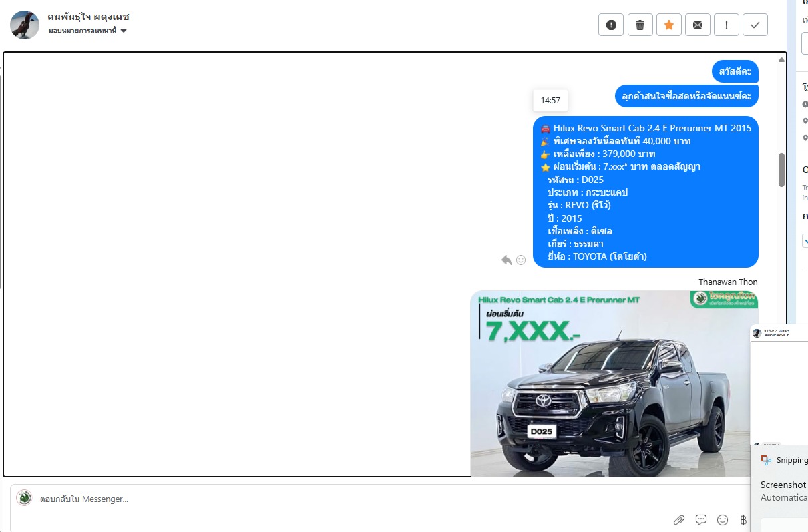The width and height of the screenshot is (808, 532).
Task: React to Hilux Revo message with smiley icon
Action: click(x=521, y=260)
